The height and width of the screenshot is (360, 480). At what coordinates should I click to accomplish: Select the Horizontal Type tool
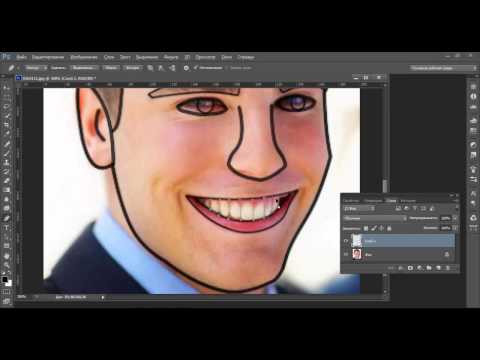click(6, 228)
